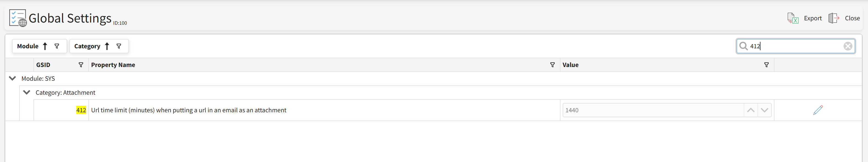Toggle the Category grouping sort direction
This screenshot has height=162, width=868.
(x=107, y=46)
